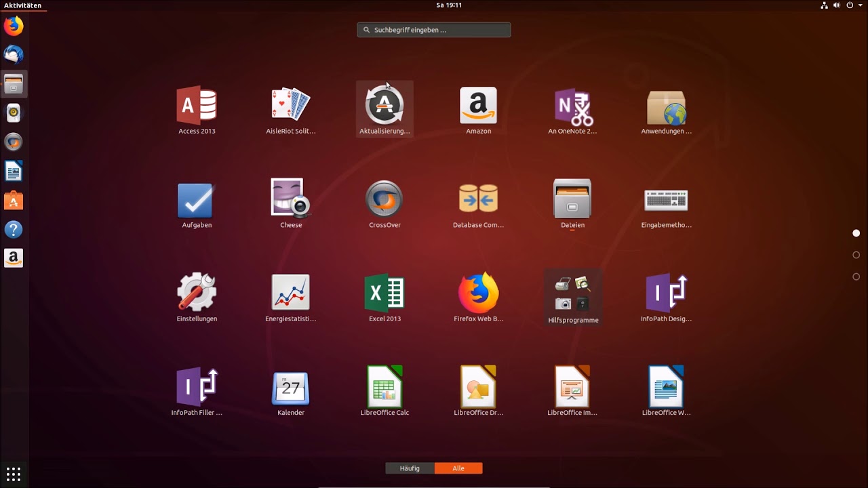Open Help icon in the dock
868x488 pixels.
14,229
